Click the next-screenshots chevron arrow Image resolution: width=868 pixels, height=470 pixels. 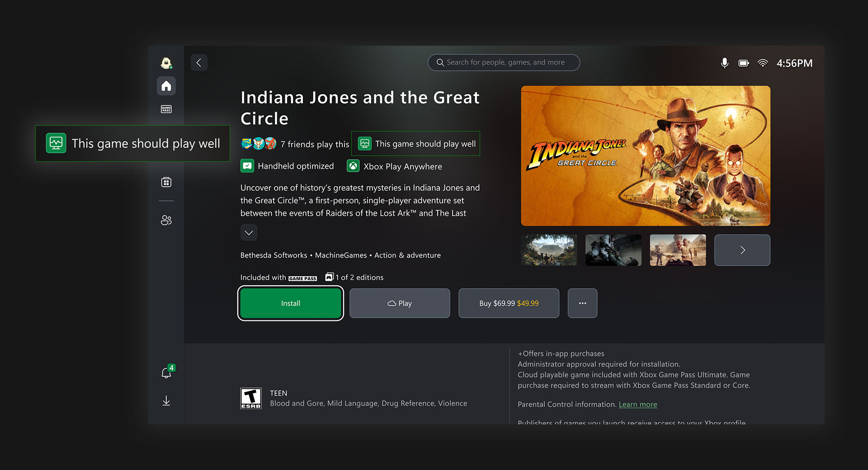(742, 250)
